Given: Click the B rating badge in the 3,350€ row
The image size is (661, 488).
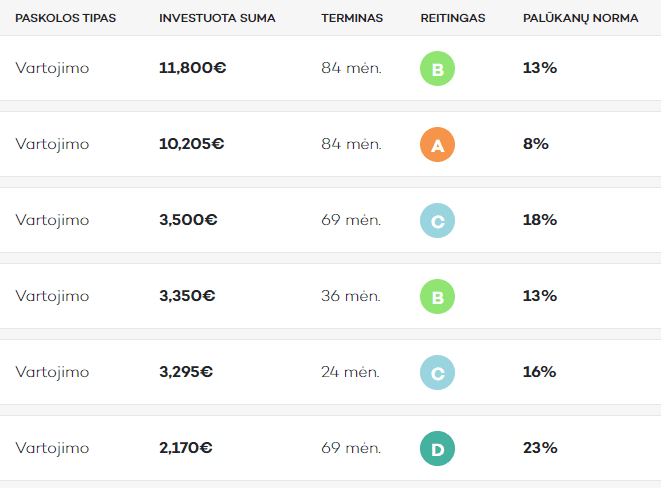Looking at the screenshot, I should pos(437,297).
